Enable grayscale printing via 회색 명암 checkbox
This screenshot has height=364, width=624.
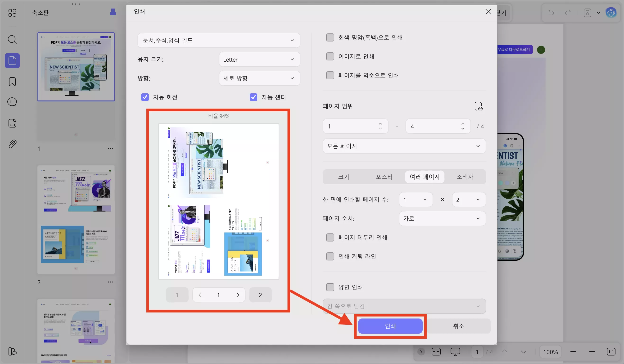point(330,37)
